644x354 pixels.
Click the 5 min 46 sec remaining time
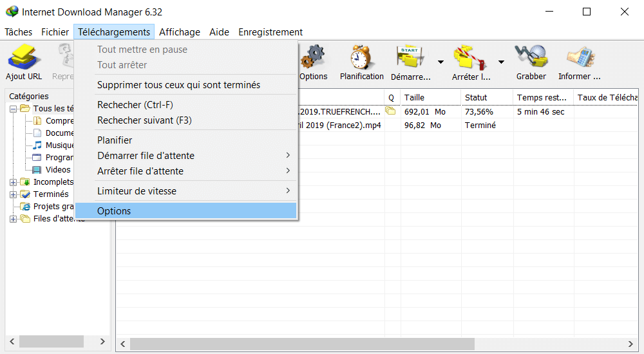pyautogui.click(x=540, y=112)
